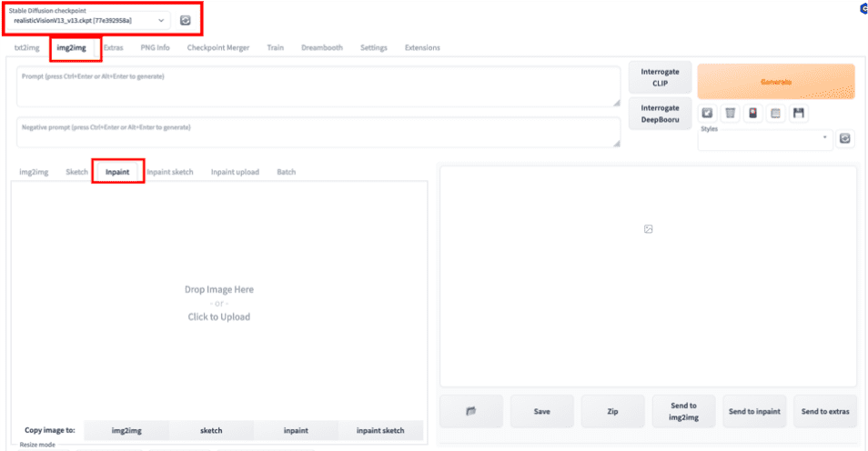Click the read generation parameters arrow icon
Screen dimensions: 868x451
(x=707, y=113)
